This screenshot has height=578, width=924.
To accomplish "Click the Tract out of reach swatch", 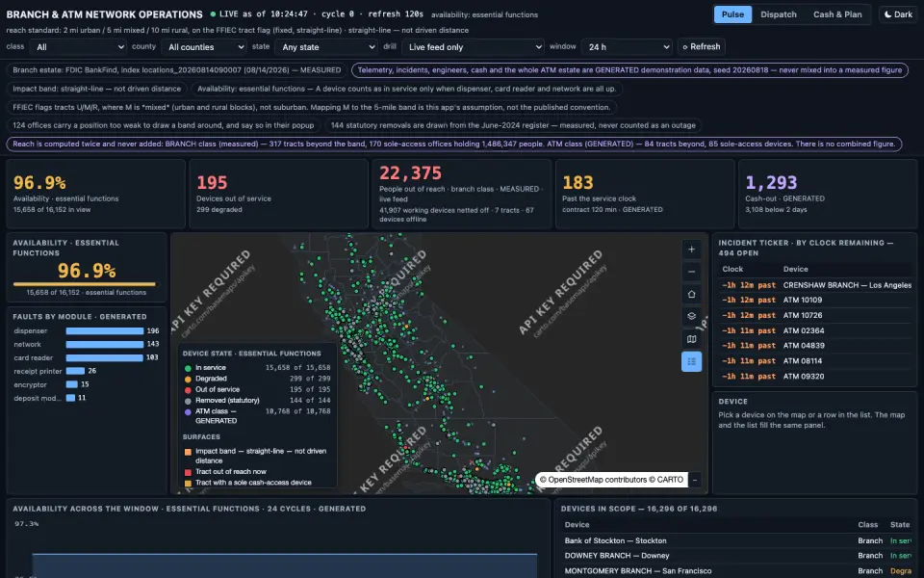I will coord(188,472).
